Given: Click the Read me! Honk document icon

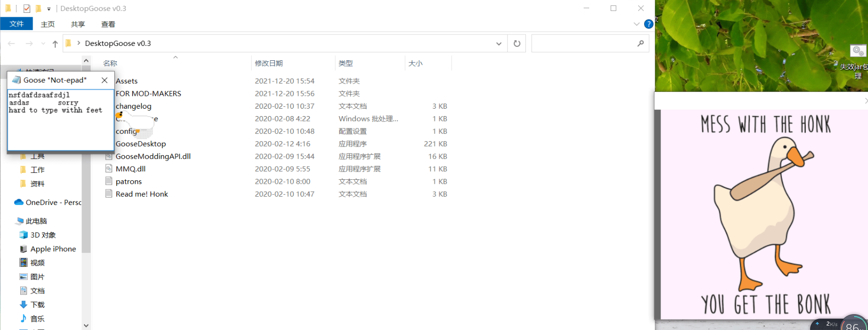Looking at the screenshot, I should [109, 194].
